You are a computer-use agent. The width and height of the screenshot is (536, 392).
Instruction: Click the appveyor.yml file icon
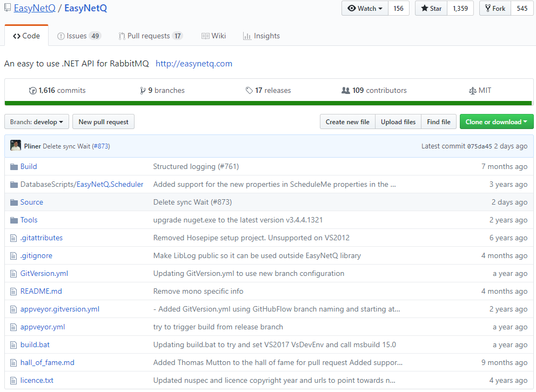click(14, 327)
